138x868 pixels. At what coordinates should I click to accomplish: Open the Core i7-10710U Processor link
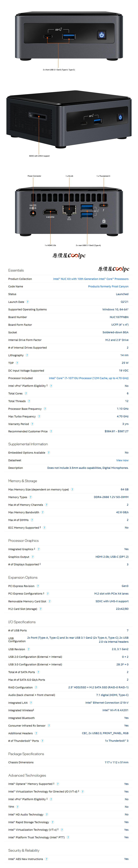click(x=89, y=378)
